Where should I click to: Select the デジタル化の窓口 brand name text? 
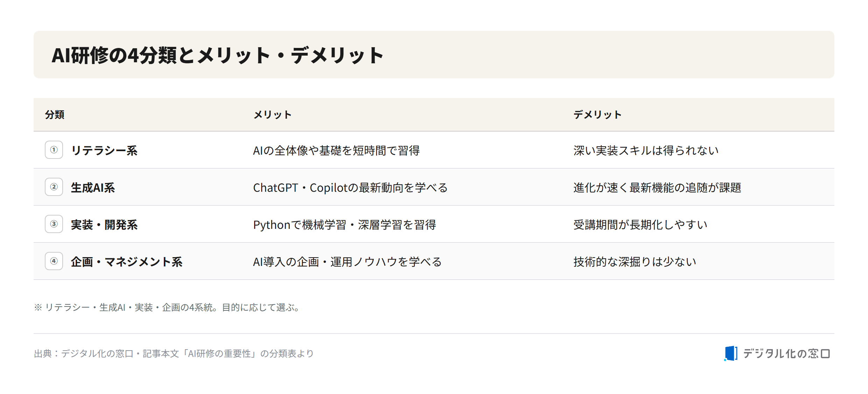pos(786,353)
